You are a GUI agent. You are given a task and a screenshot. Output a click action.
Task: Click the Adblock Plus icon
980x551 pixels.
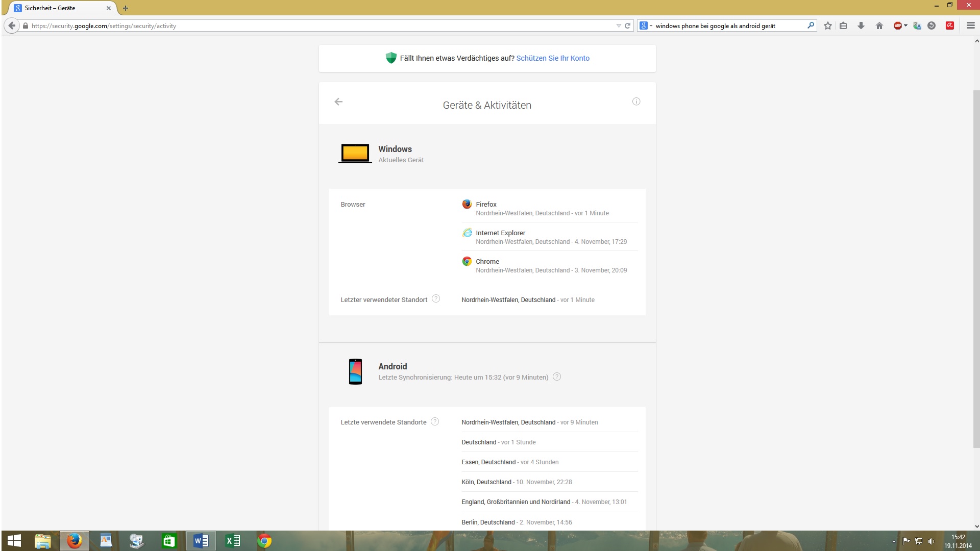[897, 26]
